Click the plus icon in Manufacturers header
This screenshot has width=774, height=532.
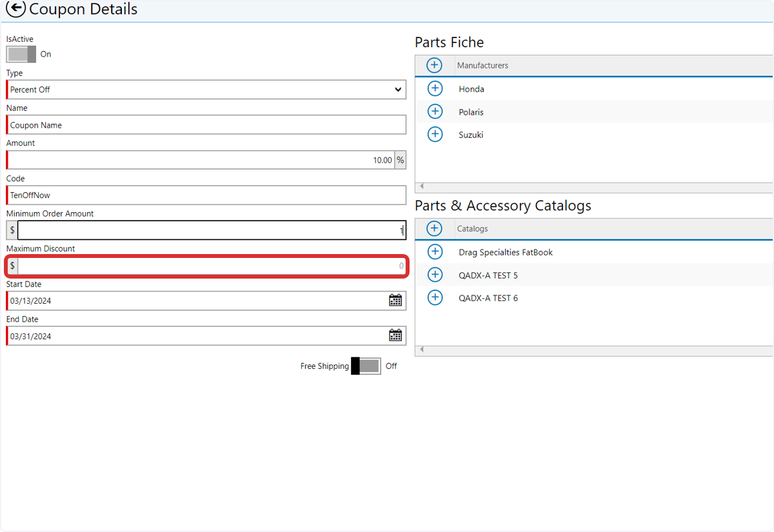point(434,65)
